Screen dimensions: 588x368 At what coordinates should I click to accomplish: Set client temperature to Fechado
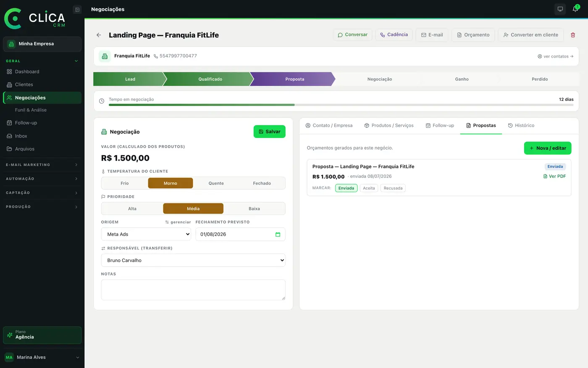pyautogui.click(x=262, y=183)
